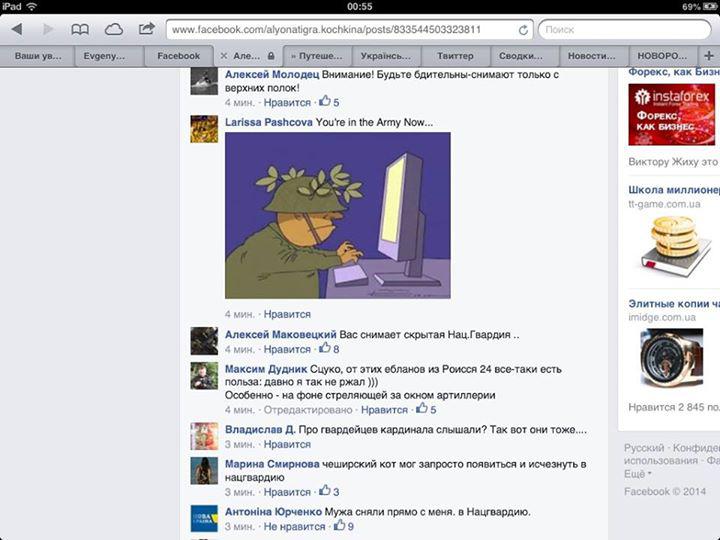Image resolution: width=720 pixels, height=540 pixels.
Task: Open Владислав Д. profile name
Action: pos(260,430)
